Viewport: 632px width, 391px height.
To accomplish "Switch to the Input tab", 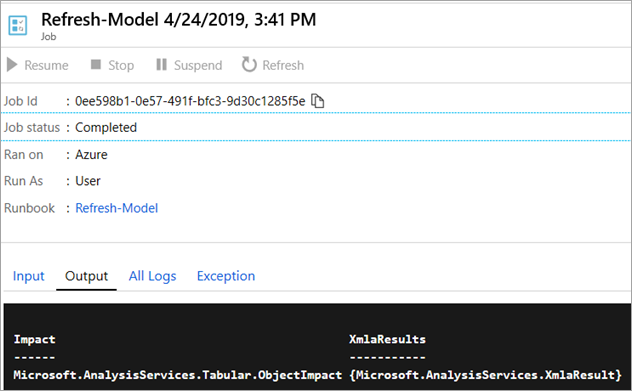I will (28, 276).
